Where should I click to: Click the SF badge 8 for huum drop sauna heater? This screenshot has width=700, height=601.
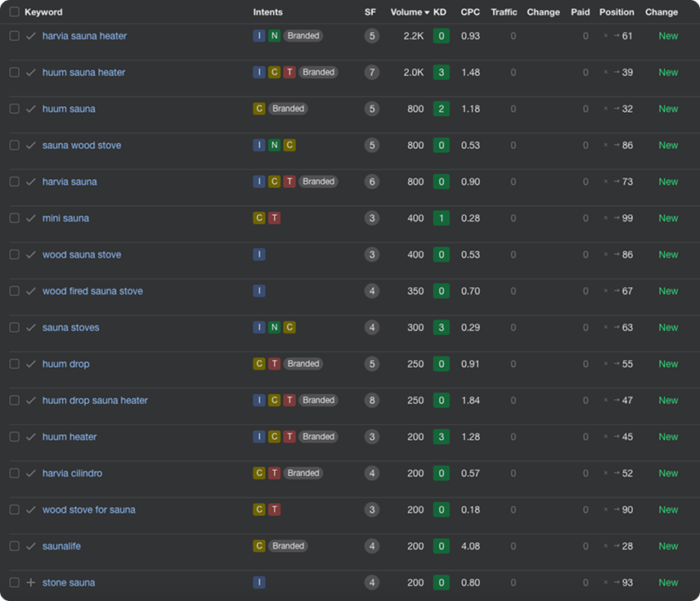pyautogui.click(x=372, y=401)
